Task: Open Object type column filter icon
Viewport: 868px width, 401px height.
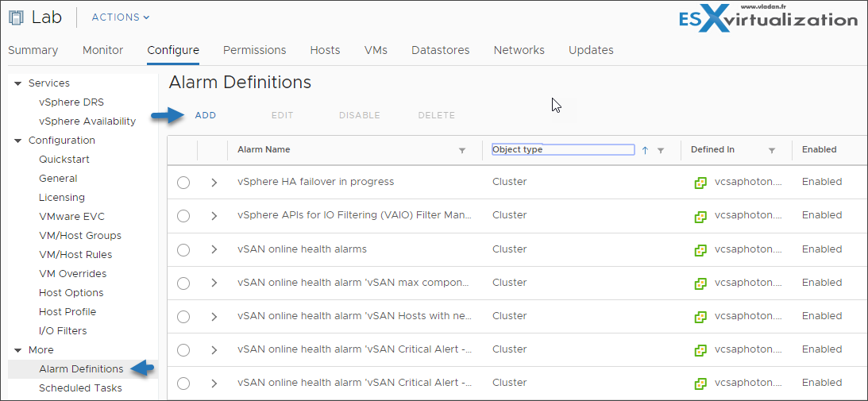Action: point(661,151)
